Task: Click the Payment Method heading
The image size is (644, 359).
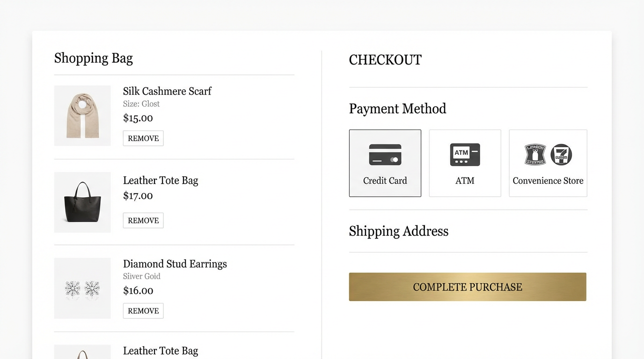Action: point(397,109)
